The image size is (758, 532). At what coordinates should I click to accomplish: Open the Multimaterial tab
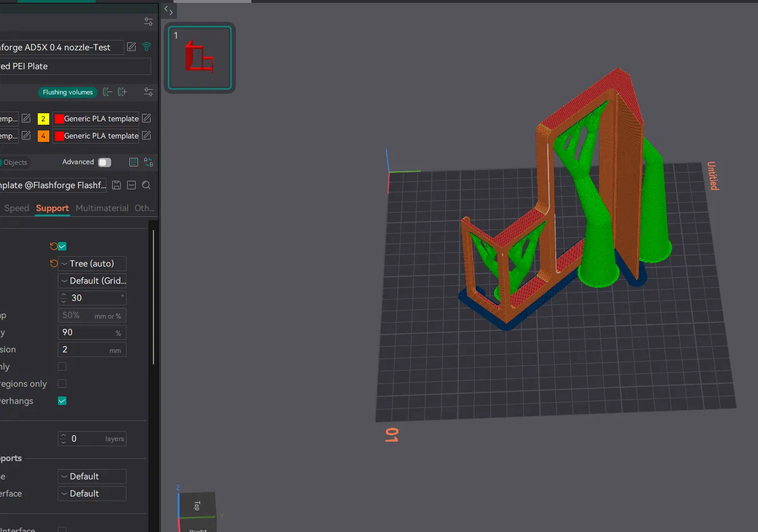pos(102,208)
